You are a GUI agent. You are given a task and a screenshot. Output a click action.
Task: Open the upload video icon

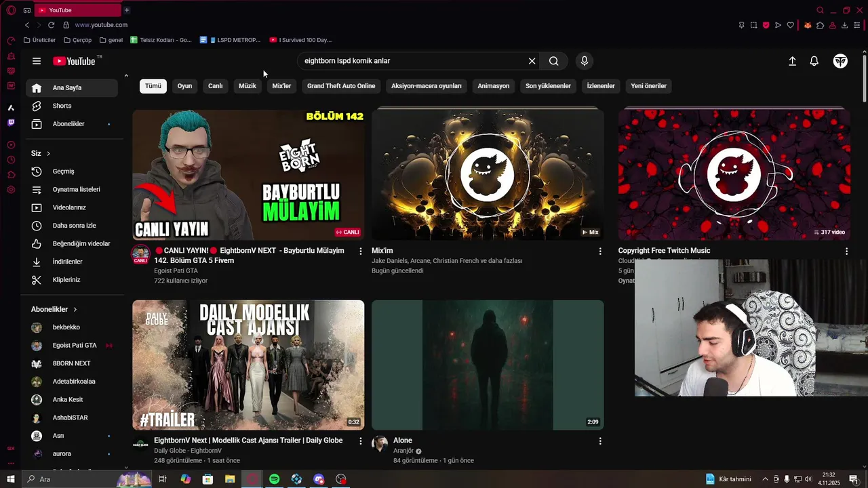792,61
